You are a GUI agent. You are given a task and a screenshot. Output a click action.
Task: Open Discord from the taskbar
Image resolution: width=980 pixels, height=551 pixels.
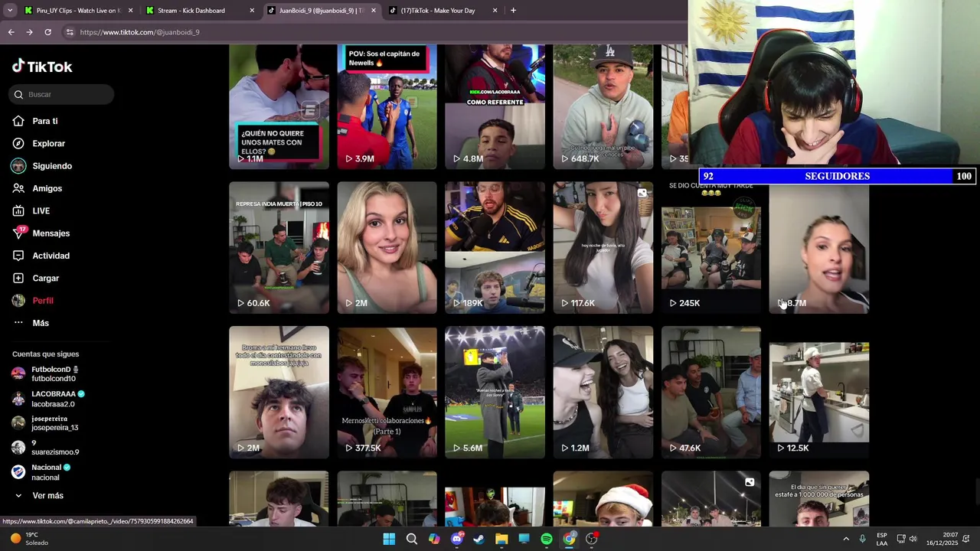pyautogui.click(x=457, y=539)
